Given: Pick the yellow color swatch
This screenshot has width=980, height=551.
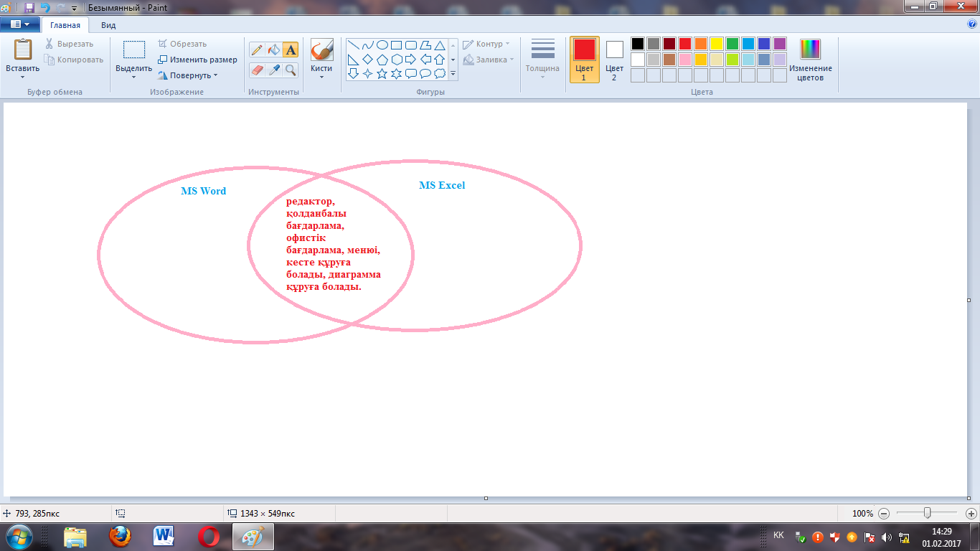Looking at the screenshot, I should click(x=717, y=44).
